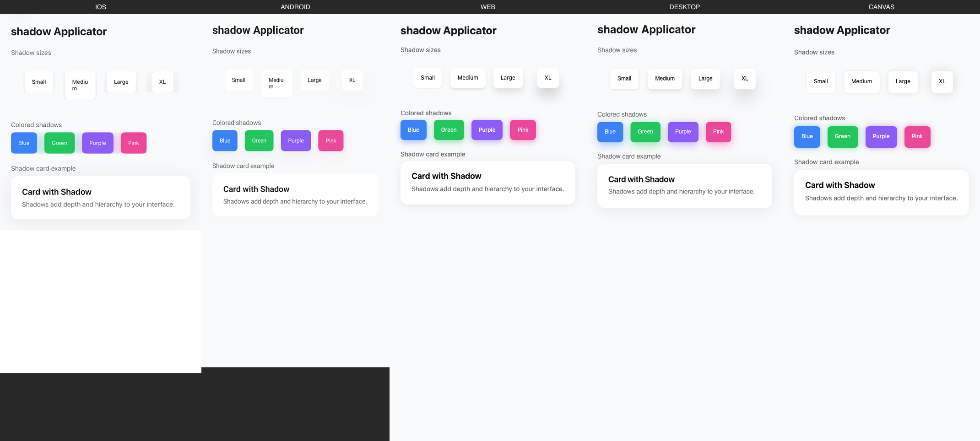Viewport: 980px width, 441px height.
Task: Click the Blue colored shadow swatch in Canvas panel
Action: [807, 137]
